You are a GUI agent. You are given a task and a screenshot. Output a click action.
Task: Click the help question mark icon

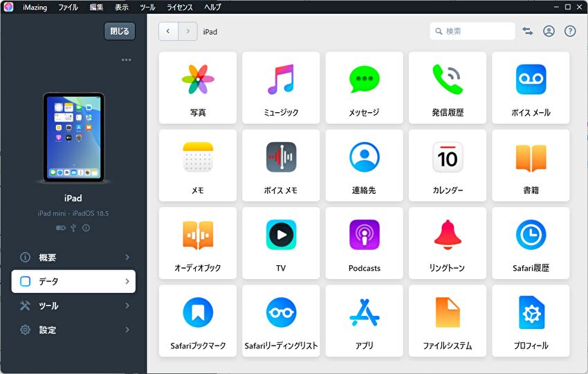pyautogui.click(x=570, y=31)
